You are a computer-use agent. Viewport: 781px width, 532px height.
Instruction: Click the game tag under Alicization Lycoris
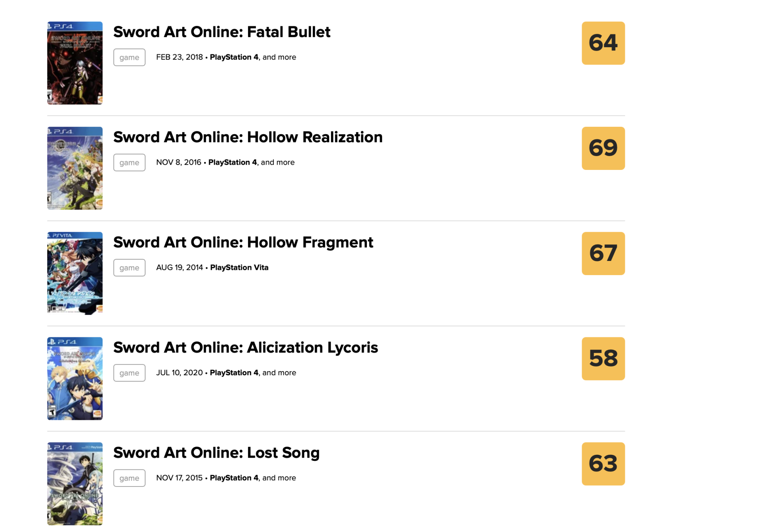pyautogui.click(x=129, y=373)
